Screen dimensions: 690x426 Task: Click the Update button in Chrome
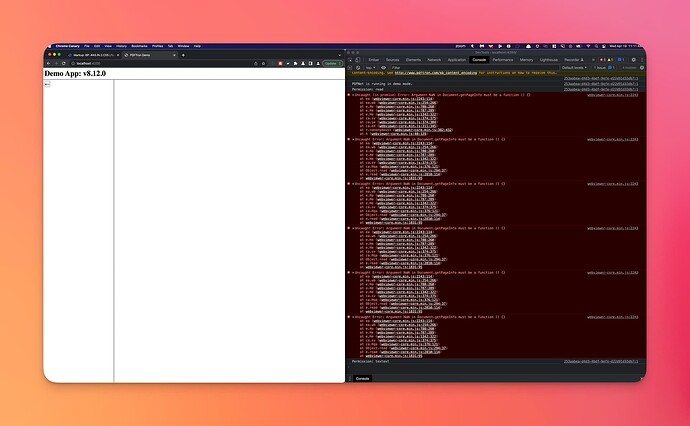(x=332, y=63)
